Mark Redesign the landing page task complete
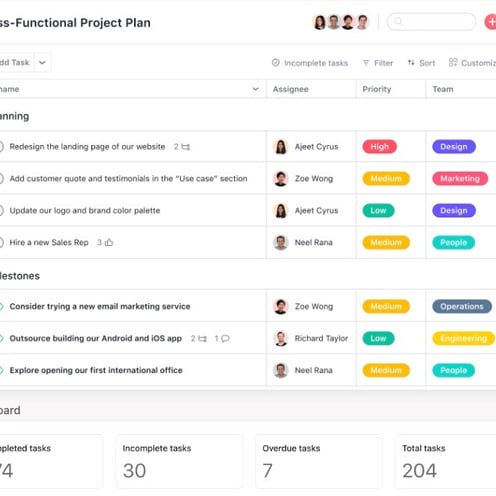Image resolution: width=496 pixels, height=496 pixels. pos(1,147)
